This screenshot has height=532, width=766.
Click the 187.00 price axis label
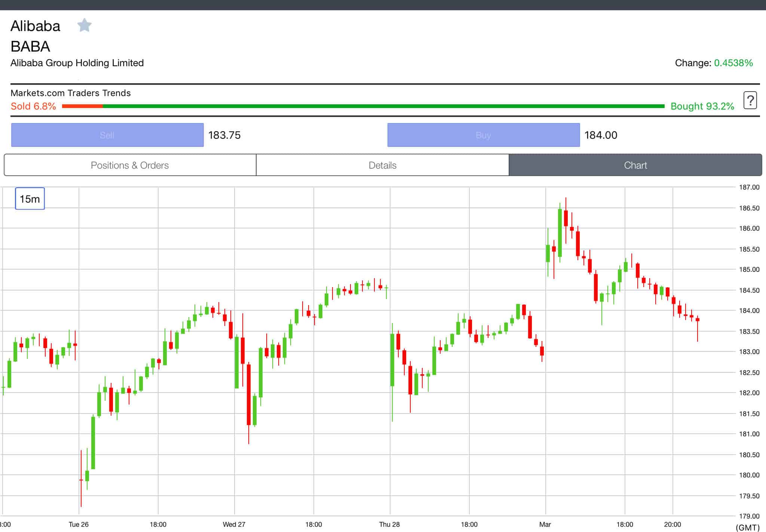pyautogui.click(x=749, y=187)
